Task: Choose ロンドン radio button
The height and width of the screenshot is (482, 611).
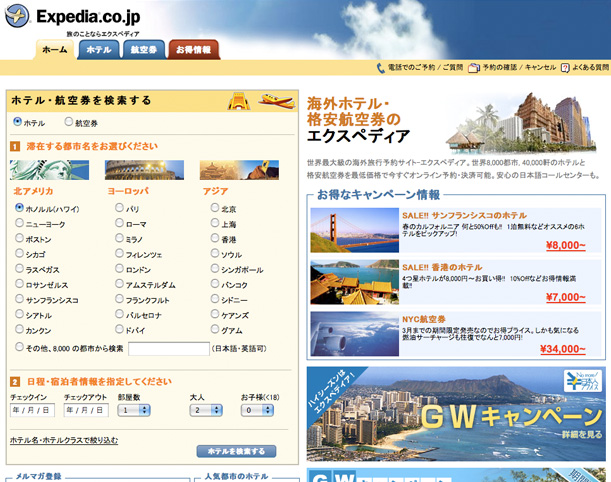Action: coord(119,268)
